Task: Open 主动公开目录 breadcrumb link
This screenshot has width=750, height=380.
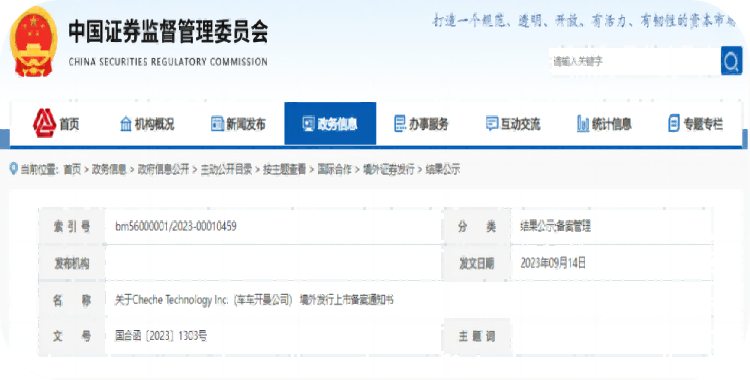Action: click(x=226, y=169)
